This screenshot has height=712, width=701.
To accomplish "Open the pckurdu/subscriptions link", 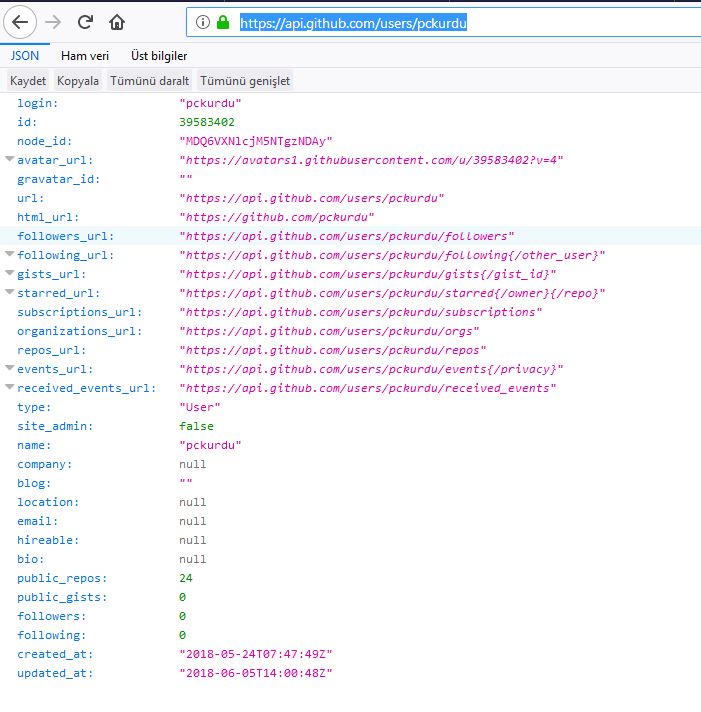I will click(x=360, y=312).
